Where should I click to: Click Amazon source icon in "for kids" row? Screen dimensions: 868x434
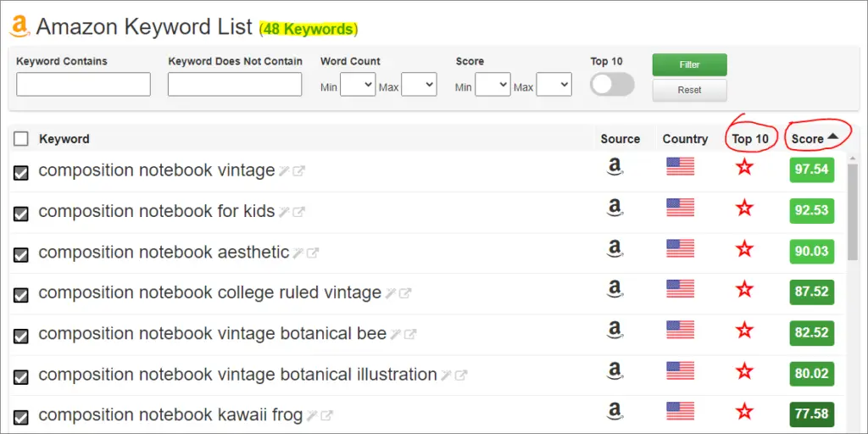pyautogui.click(x=615, y=209)
